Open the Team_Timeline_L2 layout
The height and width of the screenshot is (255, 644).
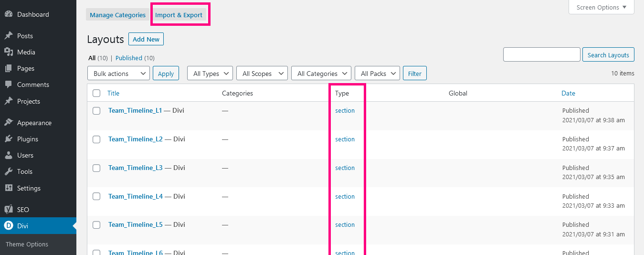(x=136, y=139)
